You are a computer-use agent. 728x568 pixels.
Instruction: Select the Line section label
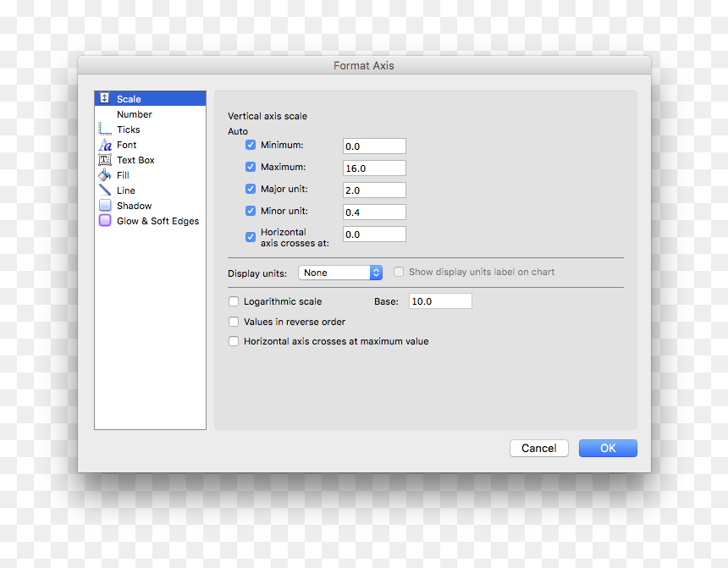pos(126,190)
